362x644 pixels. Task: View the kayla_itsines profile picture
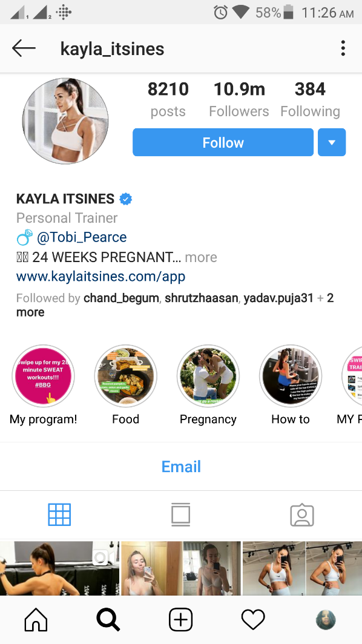tap(65, 121)
